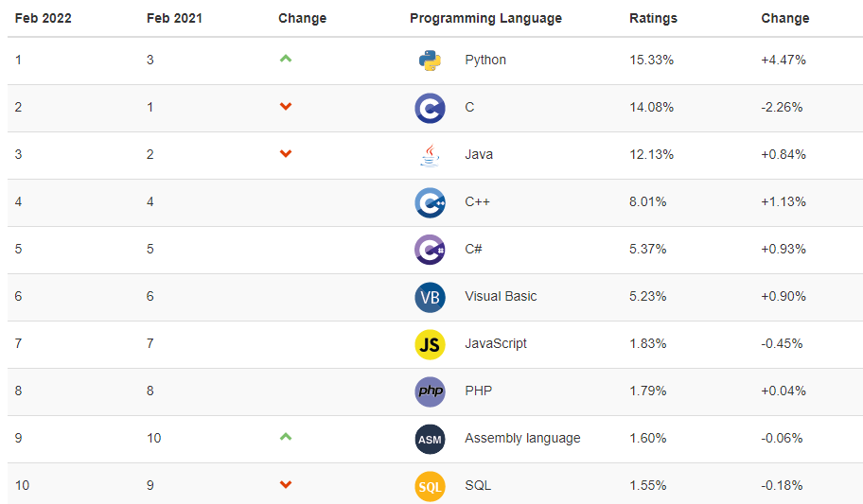Screen dimensions: 863x504
Task: Click the green up arrow in Python row
Action: coord(286,59)
